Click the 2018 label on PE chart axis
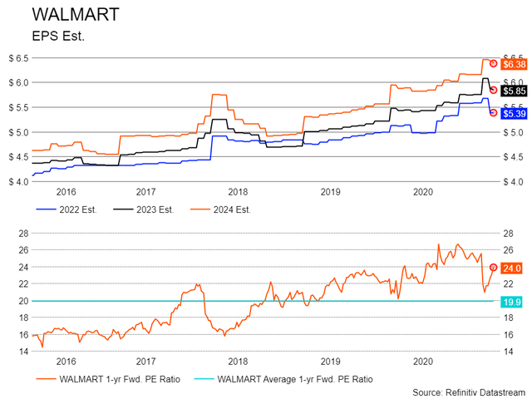The image size is (532, 399). pyautogui.click(x=238, y=362)
